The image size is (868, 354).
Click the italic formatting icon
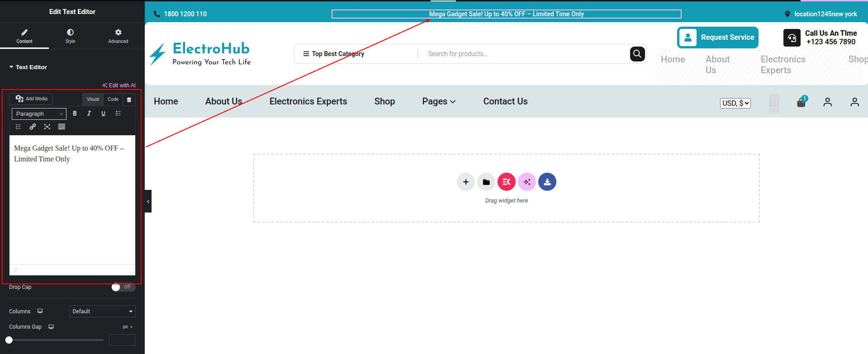pos(89,113)
